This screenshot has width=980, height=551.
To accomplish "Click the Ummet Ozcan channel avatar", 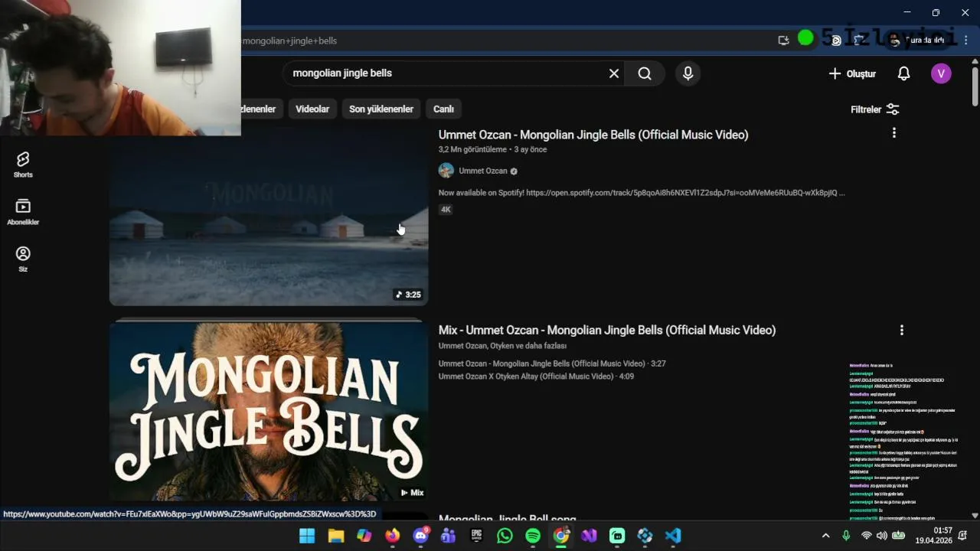I will click(446, 171).
